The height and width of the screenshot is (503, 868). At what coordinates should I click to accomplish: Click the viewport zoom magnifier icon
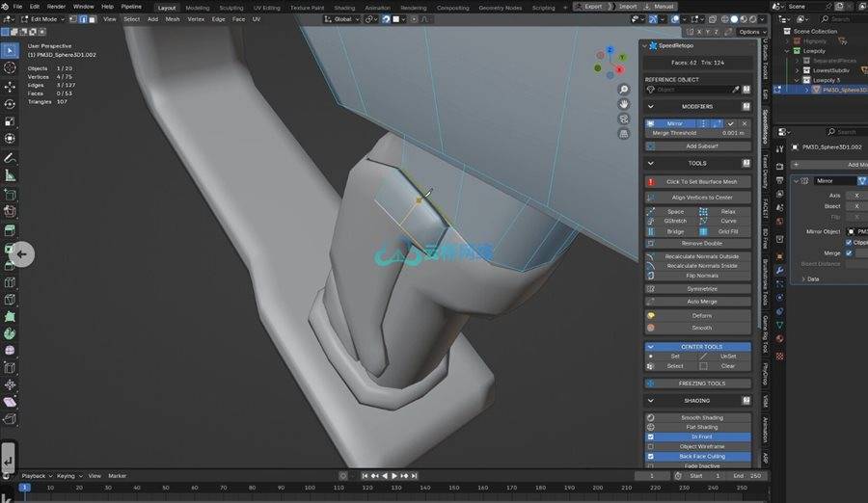(x=624, y=90)
